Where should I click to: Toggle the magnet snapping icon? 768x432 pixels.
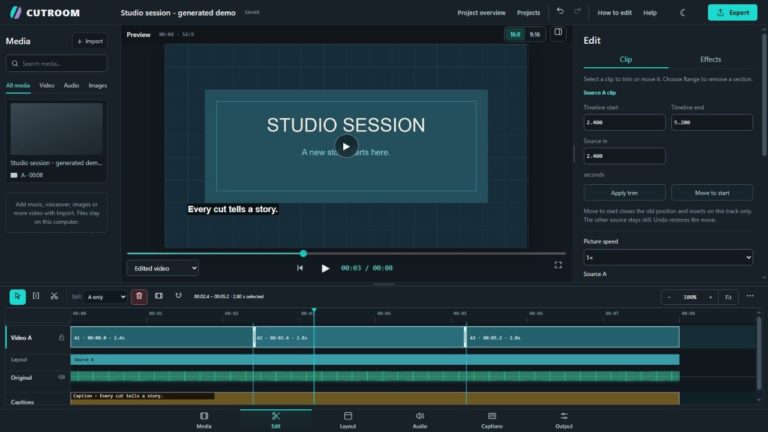coord(178,296)
